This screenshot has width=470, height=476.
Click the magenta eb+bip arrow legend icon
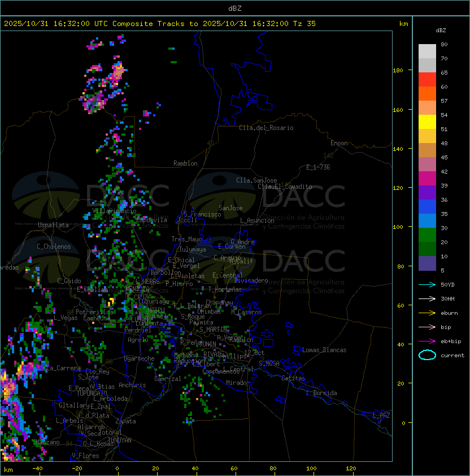427,341
